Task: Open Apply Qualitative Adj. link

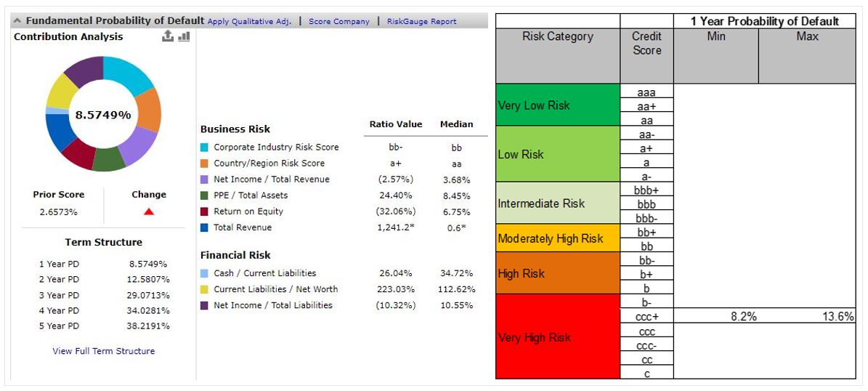Action: [249, 22]
